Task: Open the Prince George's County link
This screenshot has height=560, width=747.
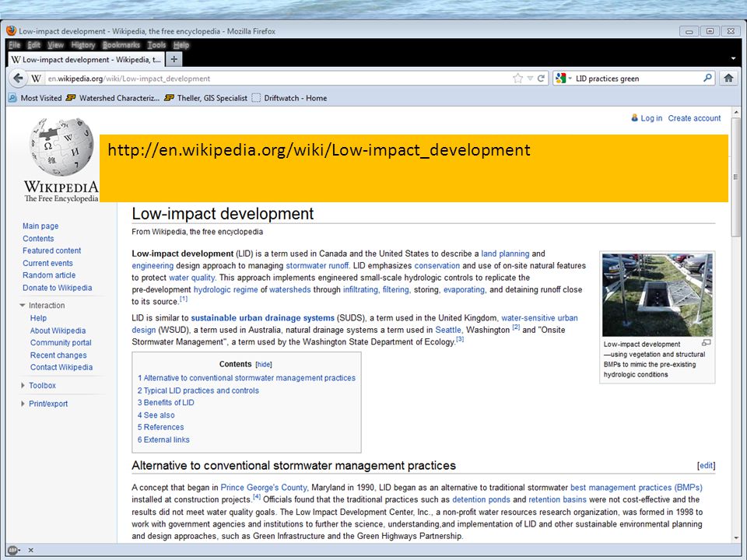Action: tap(264, 488)
